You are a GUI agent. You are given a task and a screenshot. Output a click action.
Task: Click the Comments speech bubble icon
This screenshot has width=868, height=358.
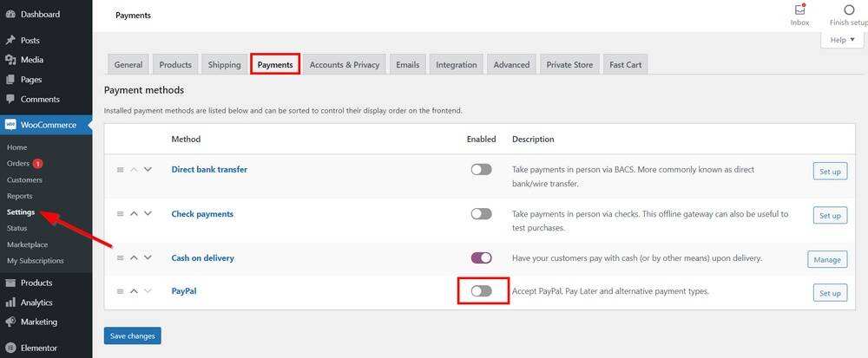pos(10,99)
